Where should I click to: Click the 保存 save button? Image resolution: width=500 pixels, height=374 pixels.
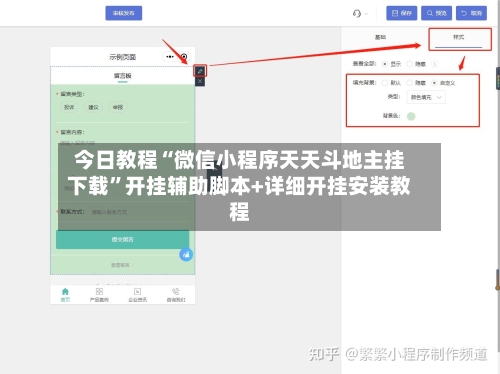pos(402,13)
